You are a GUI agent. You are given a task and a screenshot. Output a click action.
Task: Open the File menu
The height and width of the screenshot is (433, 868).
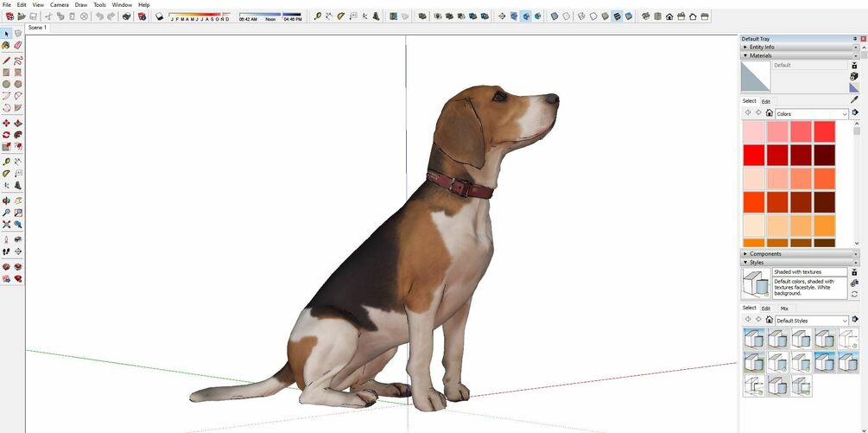[x=7, y=4]
